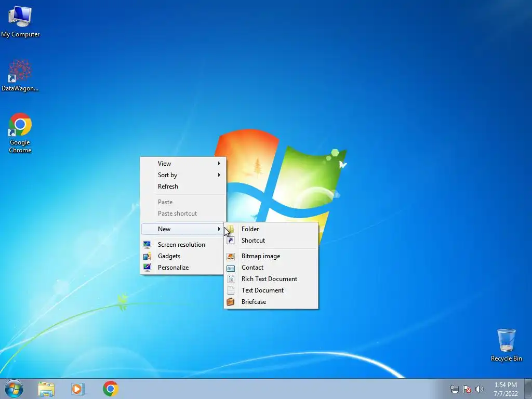This screenshot has height=399, width=532.
Task: Select the Recycle Bin icon
Action: click(x=506, y=345)
